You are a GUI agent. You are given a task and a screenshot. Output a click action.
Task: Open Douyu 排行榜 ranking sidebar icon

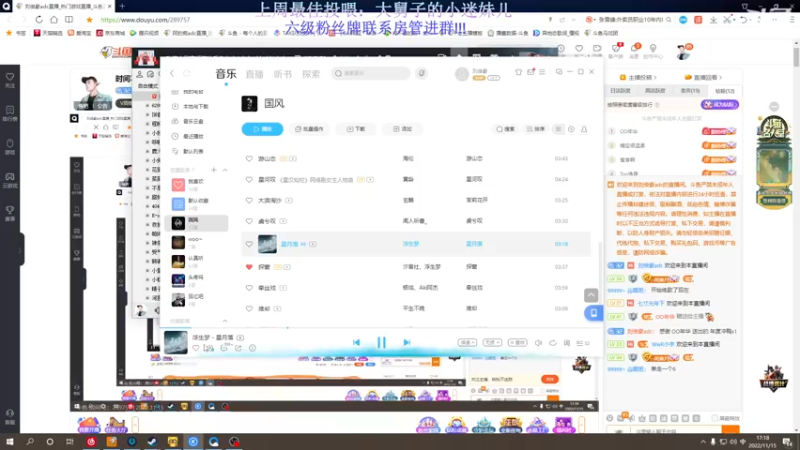click(10, 113)
